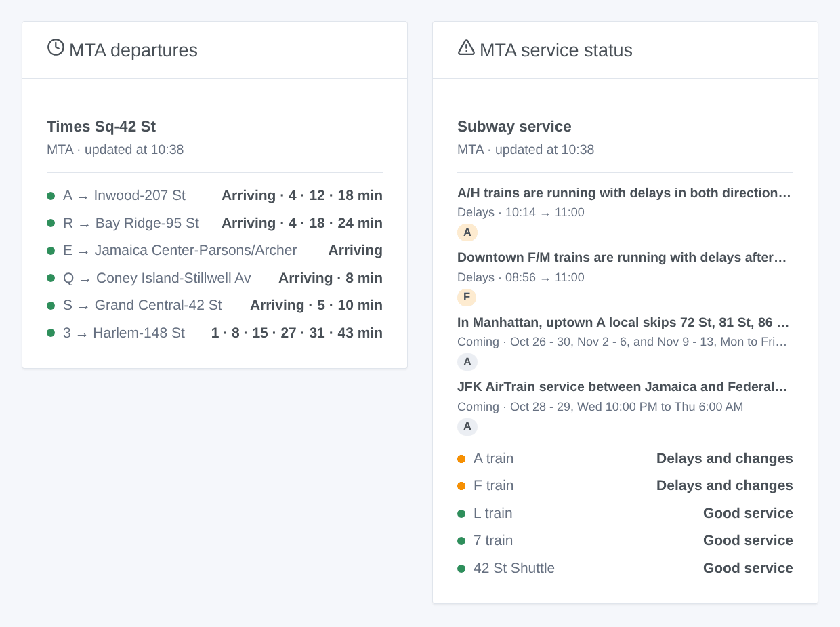Select the '42 St Shuttle' status row label

514,569
